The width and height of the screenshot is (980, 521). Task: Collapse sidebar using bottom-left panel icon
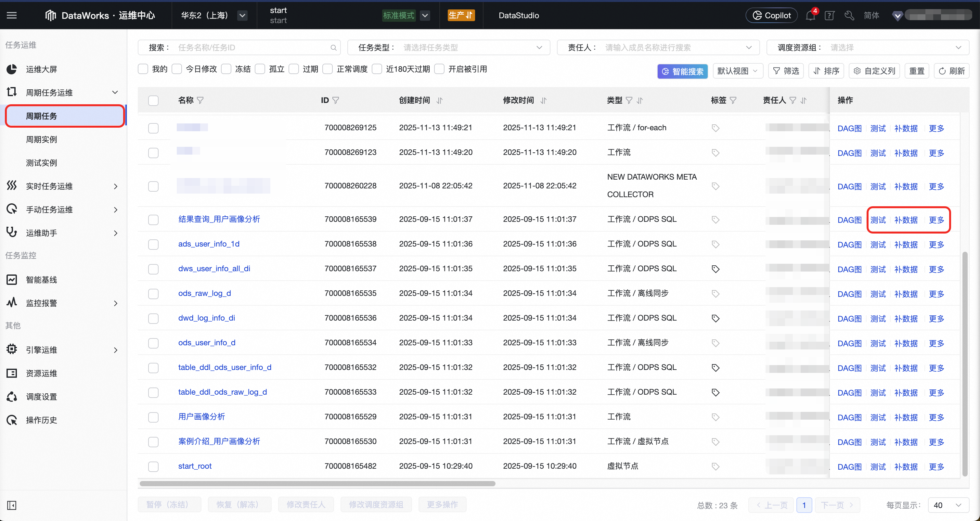tap(12, 505)
